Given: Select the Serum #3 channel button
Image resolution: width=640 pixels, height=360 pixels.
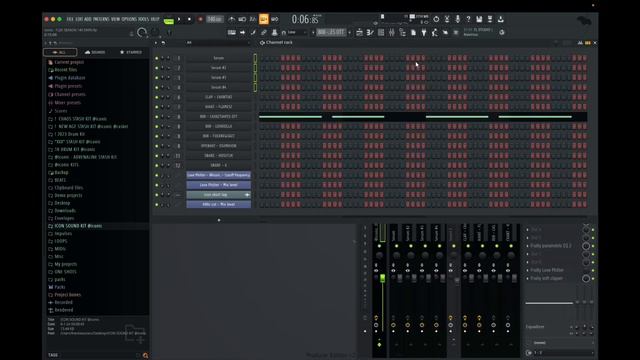Looking at the screenshot, I should 219,78.
